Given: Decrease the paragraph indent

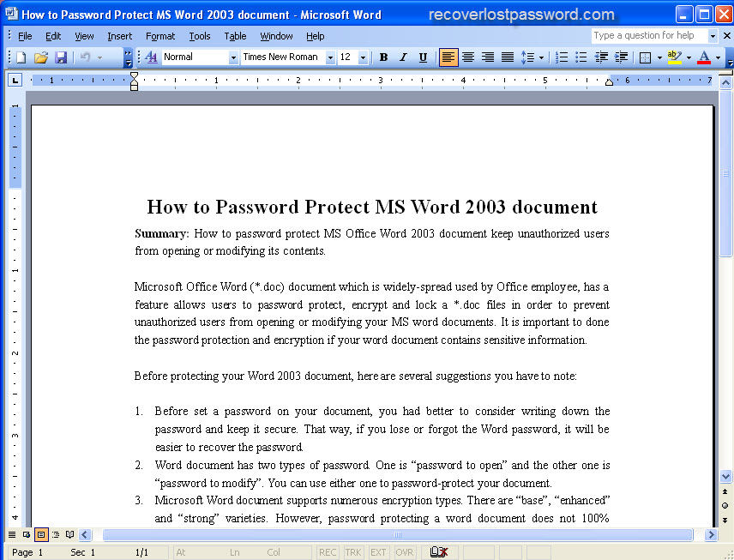Looking at the screenshot, I should (601, 57).
